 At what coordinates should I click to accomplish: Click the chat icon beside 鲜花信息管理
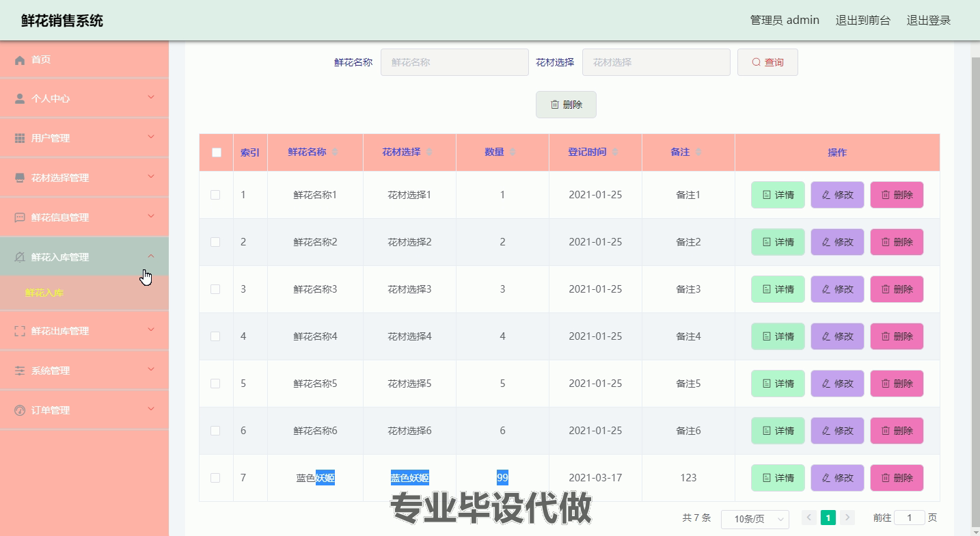pyautogui.click(x=20, y=217)
